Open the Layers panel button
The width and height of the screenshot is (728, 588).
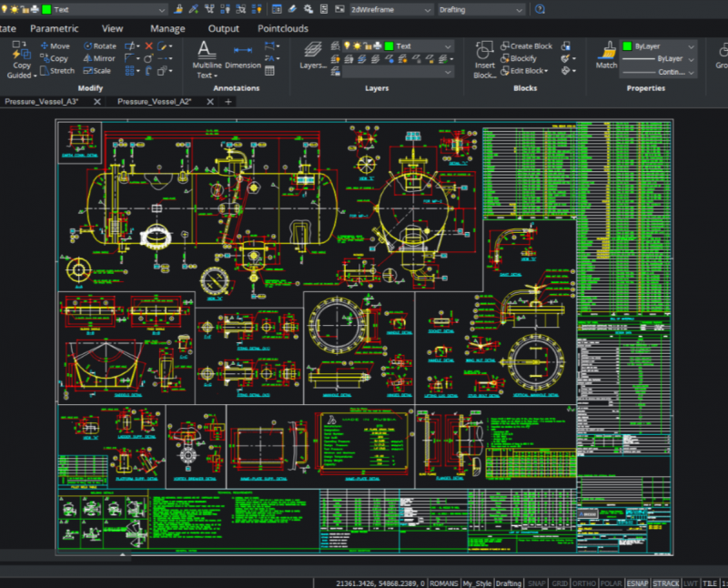coord(313,56)
